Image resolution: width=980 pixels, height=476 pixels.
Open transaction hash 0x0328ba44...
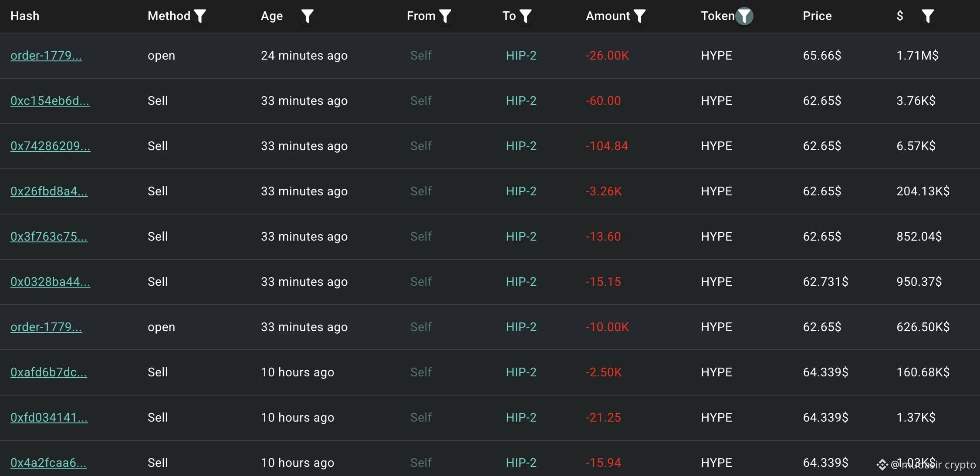[51, 282]
